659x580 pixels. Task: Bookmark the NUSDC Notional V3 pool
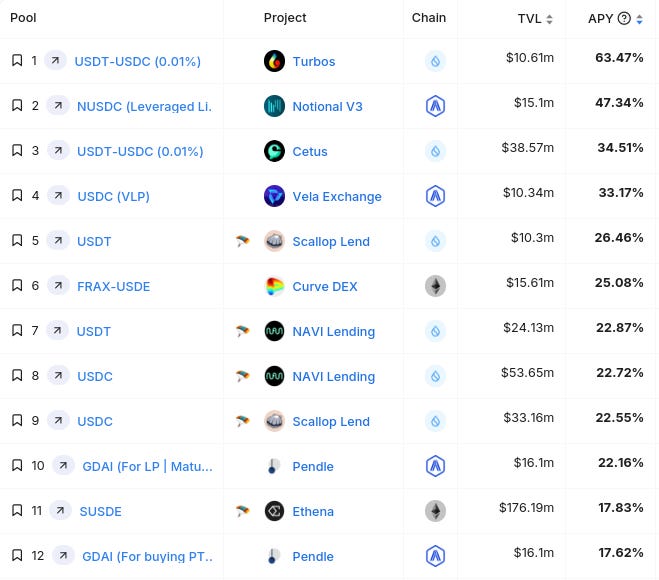click(17, 105)
